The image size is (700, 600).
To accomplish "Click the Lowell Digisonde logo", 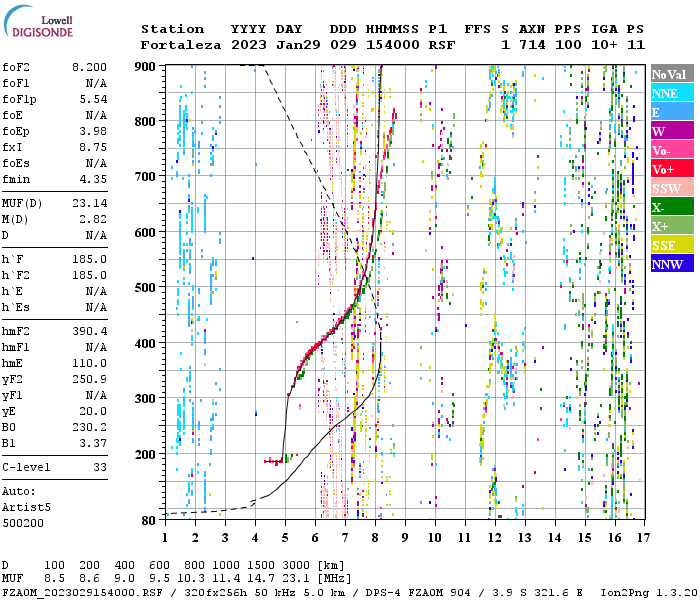I will 38,22.
